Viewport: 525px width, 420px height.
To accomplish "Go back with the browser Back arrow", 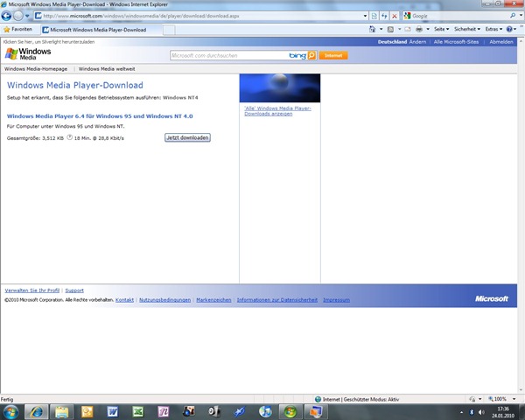I will pyautogui.click(x=6, y=16).
